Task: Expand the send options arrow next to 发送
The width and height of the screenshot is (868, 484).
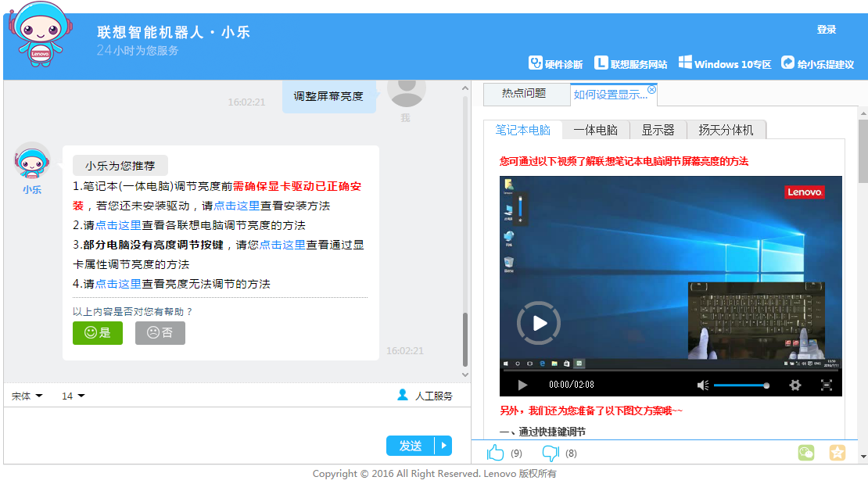Action: point(443,446)
